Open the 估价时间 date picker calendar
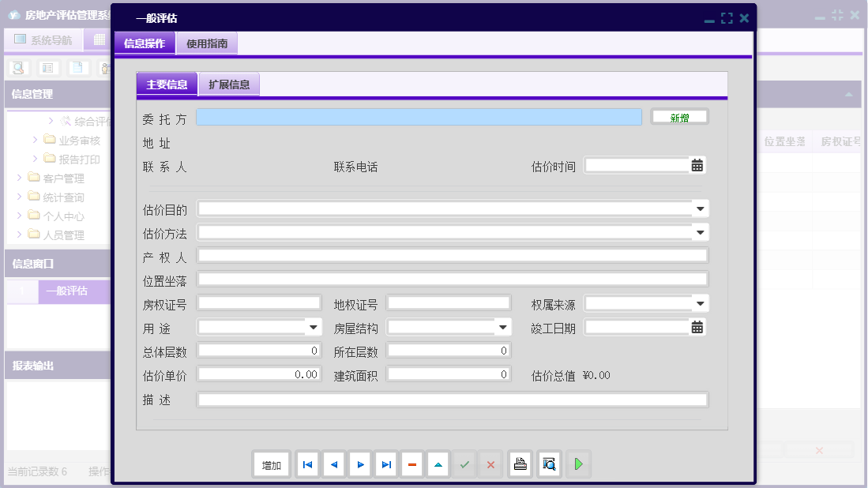The height and width of the screenshot is (488, 868). (x=698, y=165)
